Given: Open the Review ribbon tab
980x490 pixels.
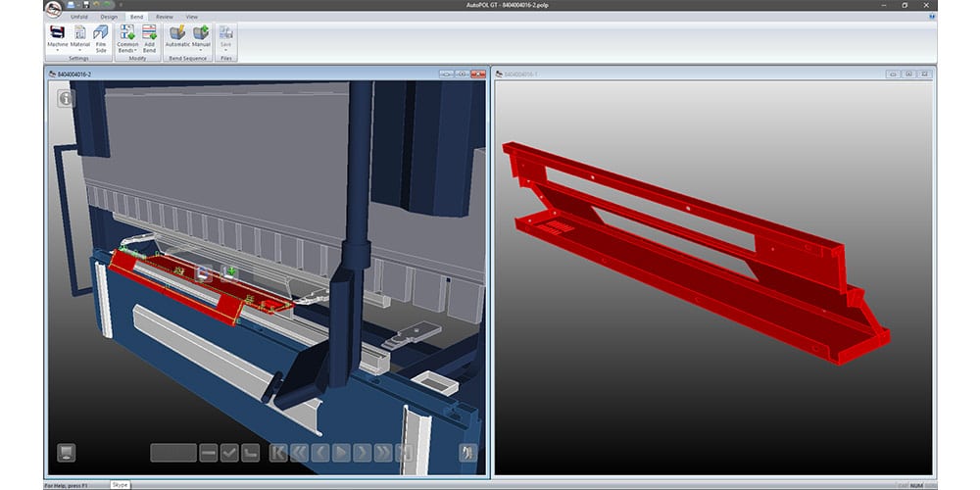Looking at the screenshot, I should 165,17.
